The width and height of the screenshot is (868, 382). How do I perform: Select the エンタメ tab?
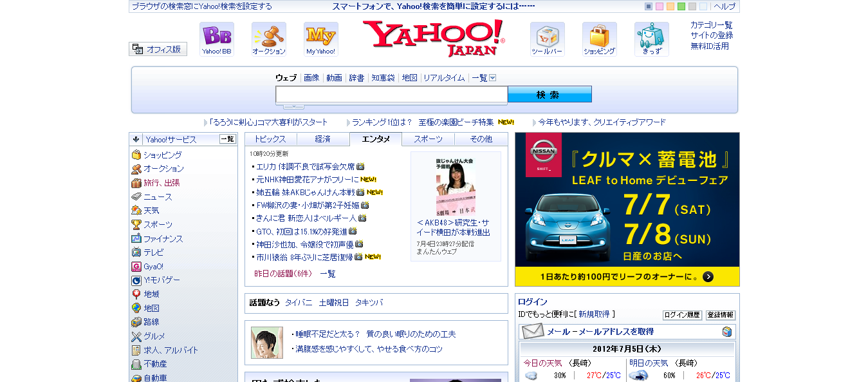tap(376, 139)
